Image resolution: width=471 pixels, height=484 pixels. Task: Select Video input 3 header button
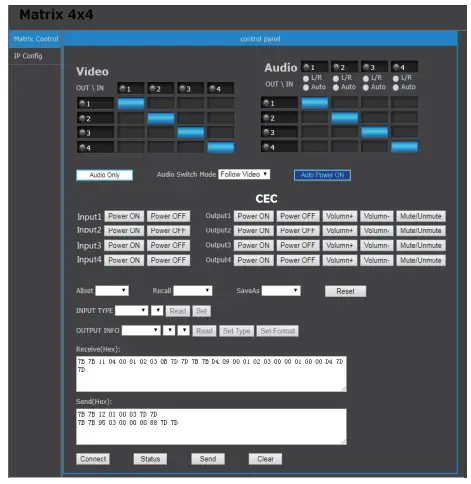click(x=191, y=88)
